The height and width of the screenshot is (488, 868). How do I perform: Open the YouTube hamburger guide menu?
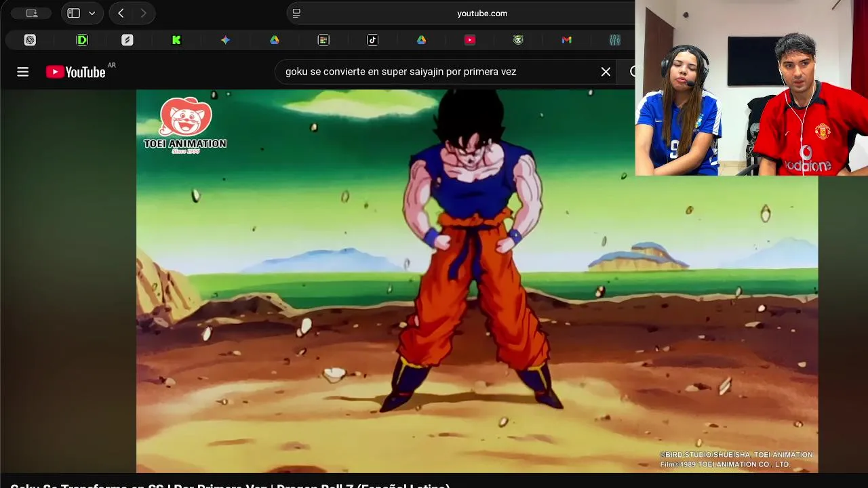coord(23,72)
